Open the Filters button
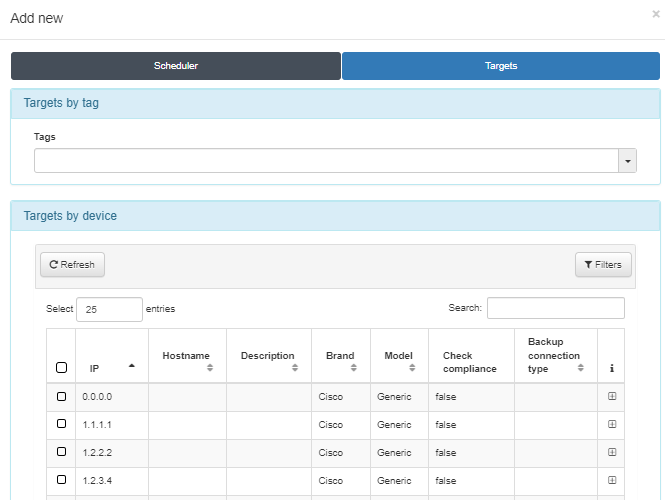Viewport: 665px width, 500px height. (602, 265)
